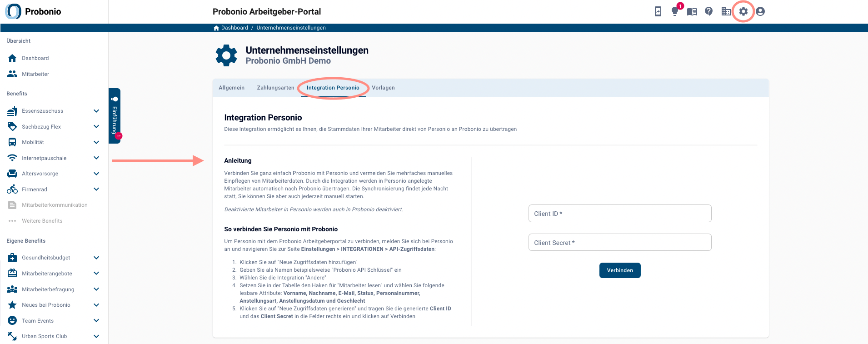Open the settings gear icon in header
The height and width of the screenshot is (344, 868).
(x=743, y=11)
